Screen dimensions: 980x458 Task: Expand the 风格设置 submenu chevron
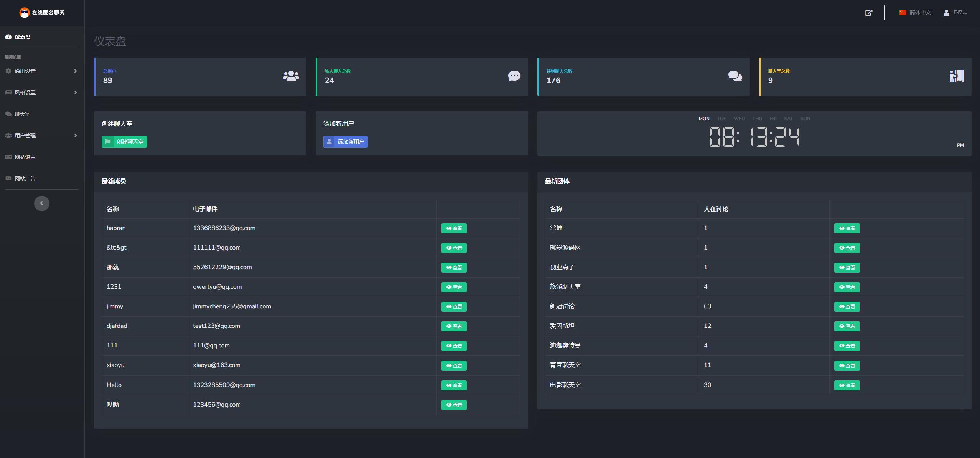pyautogui.click(x=75, y=93)
